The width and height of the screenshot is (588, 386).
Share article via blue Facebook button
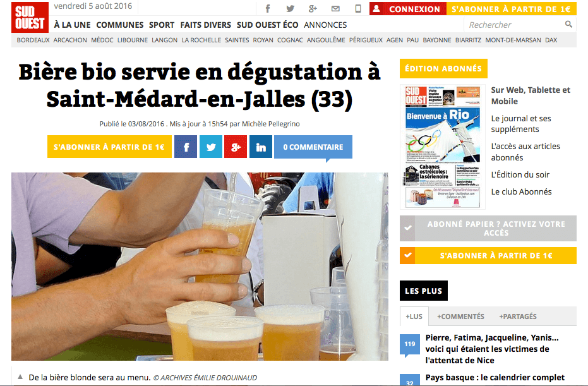[x=186, y=147]
